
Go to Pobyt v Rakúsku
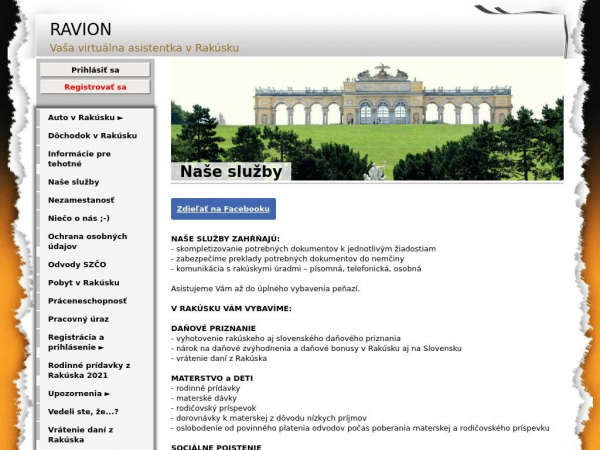[84, 283]
